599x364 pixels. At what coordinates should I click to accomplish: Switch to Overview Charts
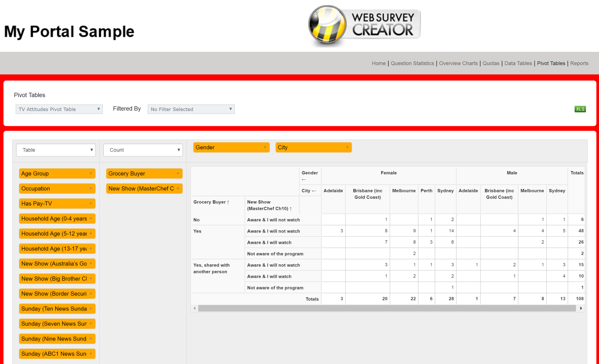458,64
